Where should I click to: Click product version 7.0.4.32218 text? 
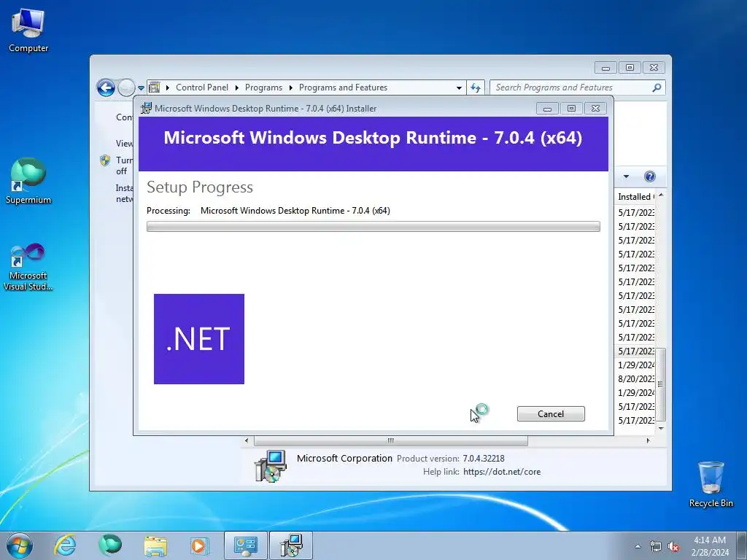[x=484, y=459]
